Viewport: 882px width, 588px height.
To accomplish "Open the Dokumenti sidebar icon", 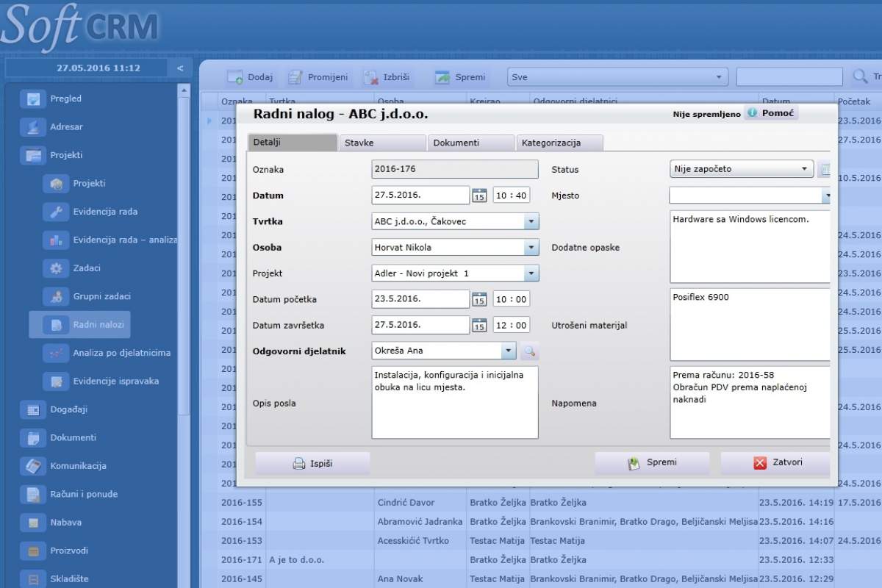I will point(33,437).
